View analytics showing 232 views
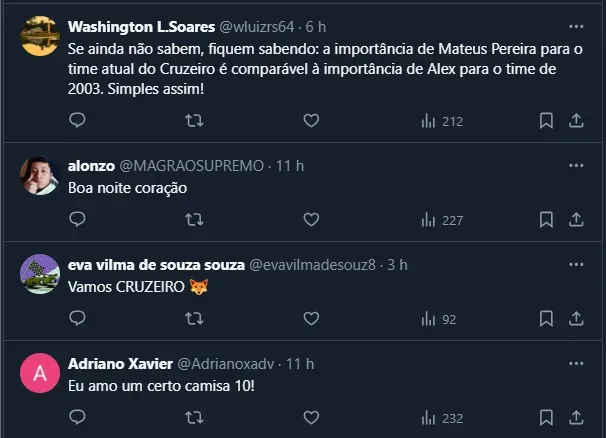This screenshot has height=438, width=606. click(442, 419)
